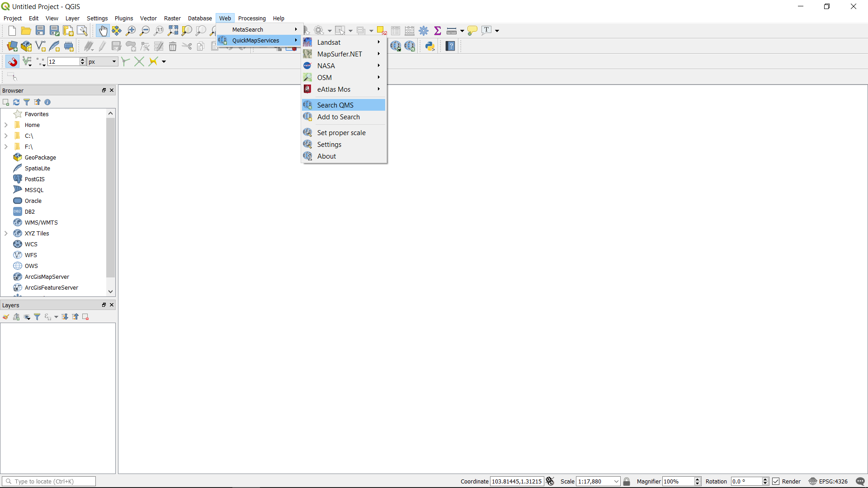
Task: Expand the XYZ Tiles tree item
Action: (x=6, y=234)
